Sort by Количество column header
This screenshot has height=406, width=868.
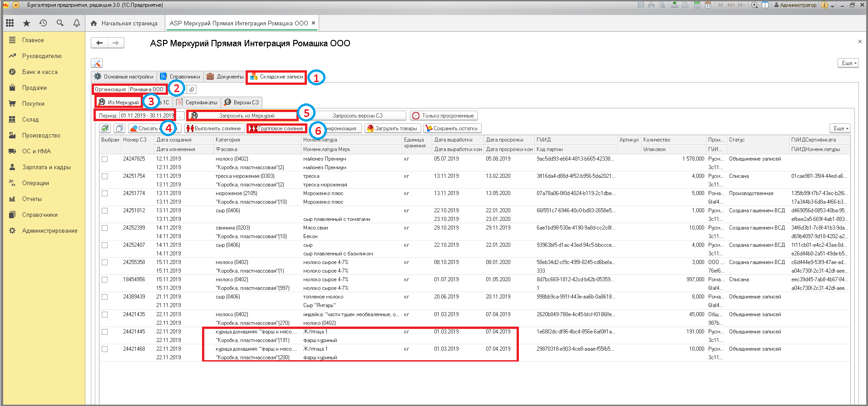tap(674, 140)
